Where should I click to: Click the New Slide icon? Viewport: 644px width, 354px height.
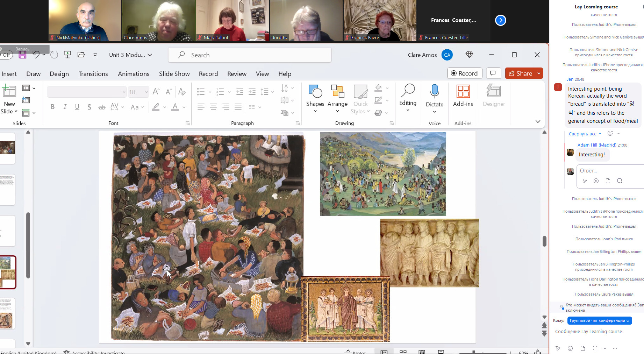click(9, 91)
